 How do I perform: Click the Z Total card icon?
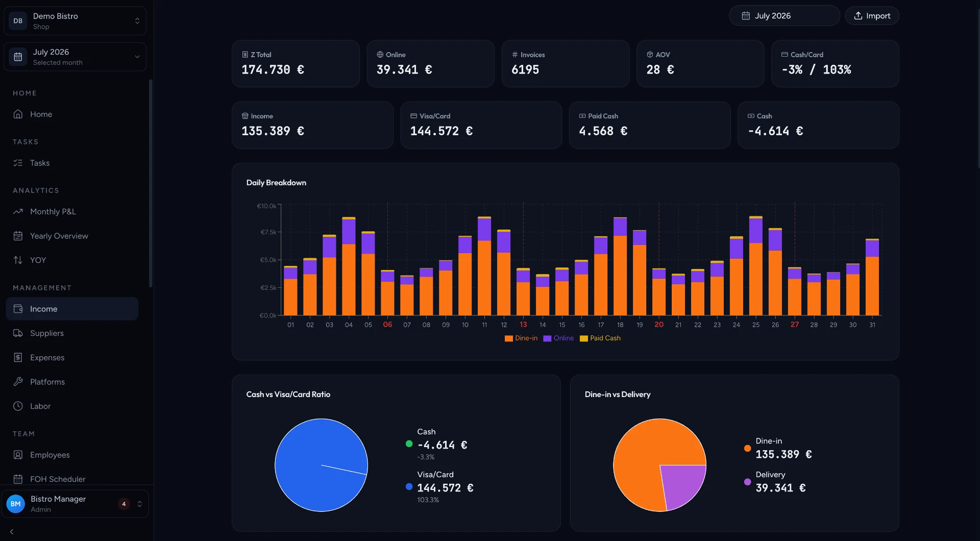pos(245,55)
